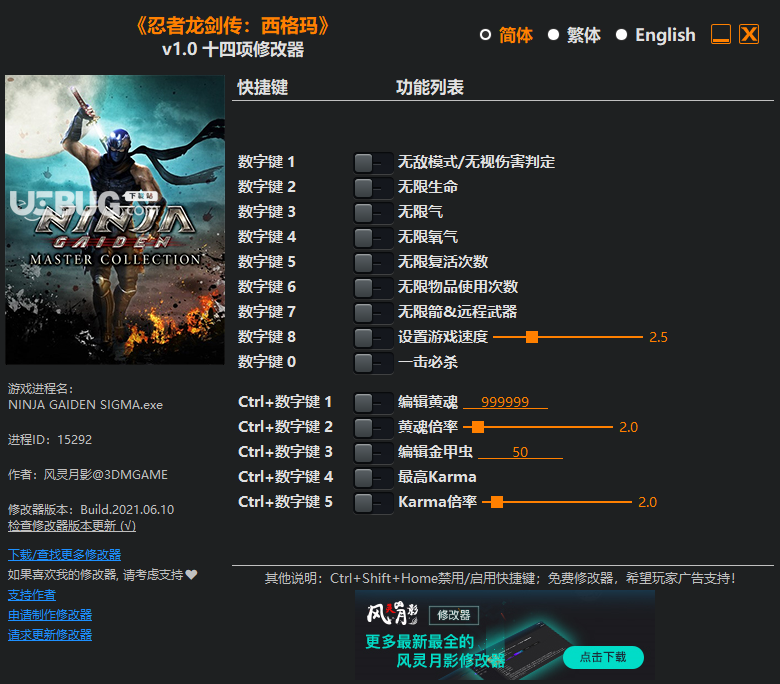Click the 编辑黄魂 value field 999999

pos(505,401)
